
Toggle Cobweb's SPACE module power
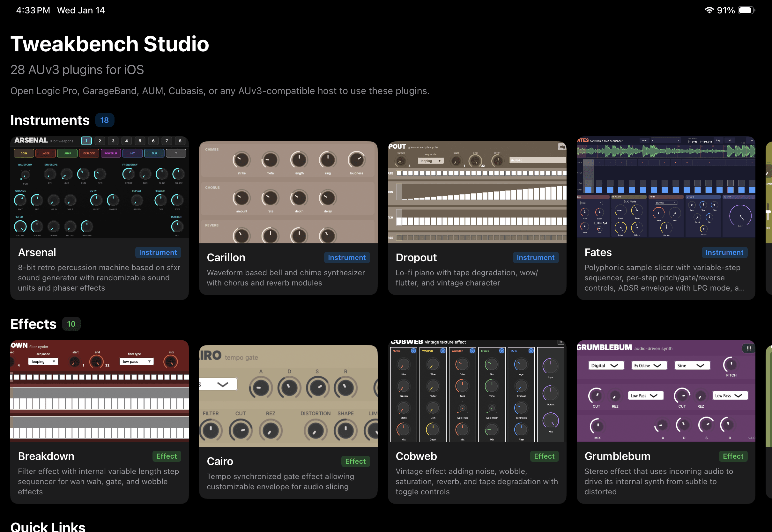click(501, 351)
